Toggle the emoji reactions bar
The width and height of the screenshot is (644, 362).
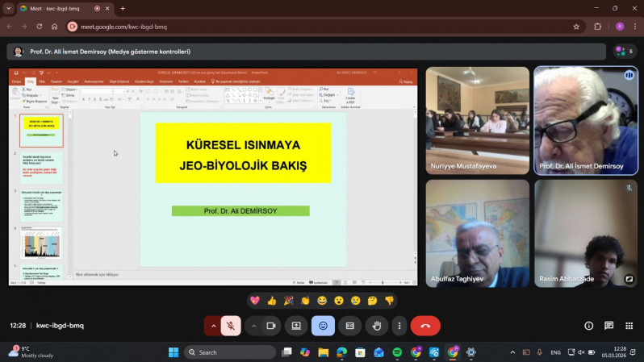point(324,326)
